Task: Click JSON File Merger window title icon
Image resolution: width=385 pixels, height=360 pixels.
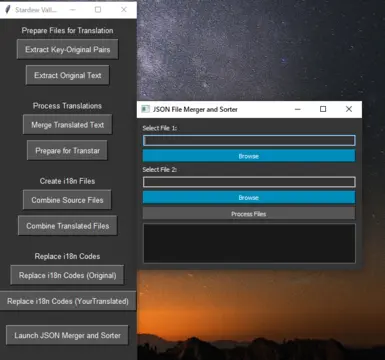Action: coord(145,109)
